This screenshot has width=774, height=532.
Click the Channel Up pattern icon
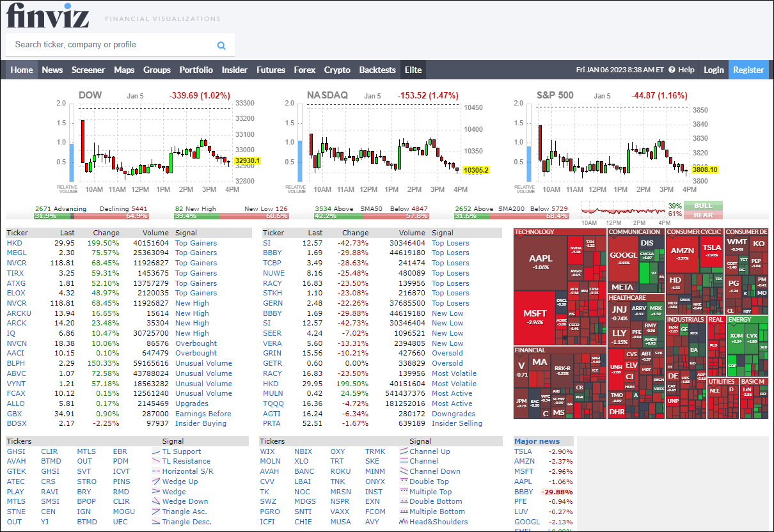click(x=404, y=451)
